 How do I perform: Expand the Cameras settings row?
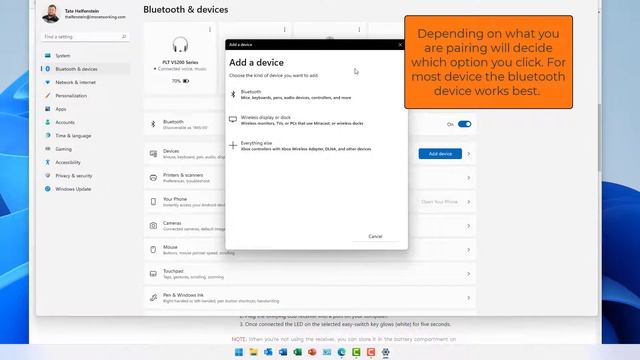tap(310, 226)
